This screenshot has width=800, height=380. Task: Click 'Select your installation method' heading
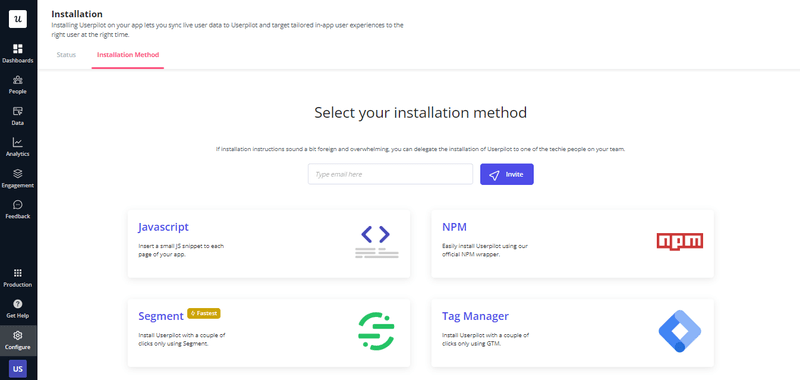click(420, 112)
